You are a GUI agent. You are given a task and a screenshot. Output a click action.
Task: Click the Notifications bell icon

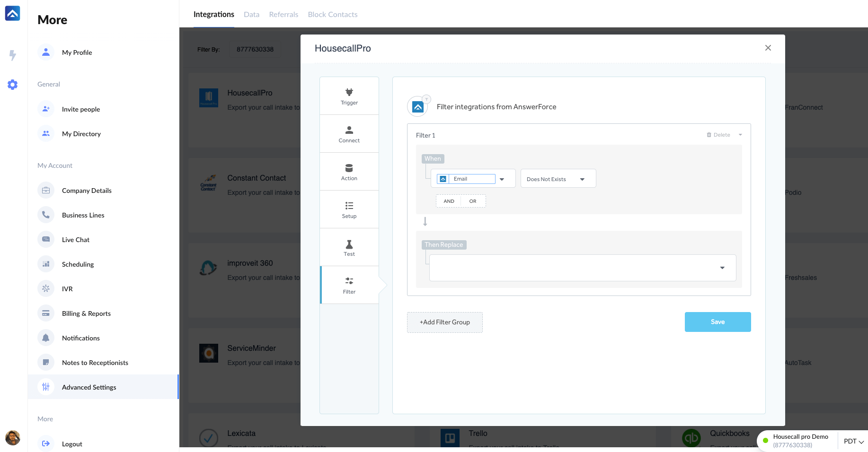coord(46,338)
